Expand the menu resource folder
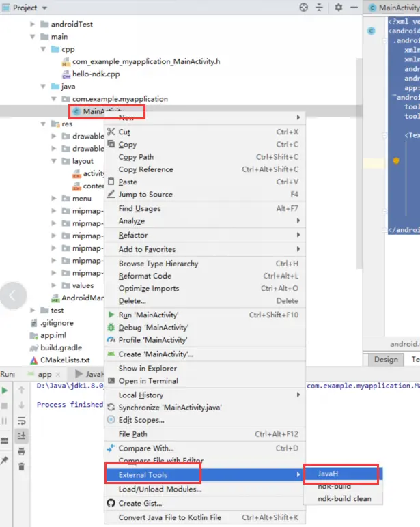Screen dimensions: 420x527 (54, 198)
